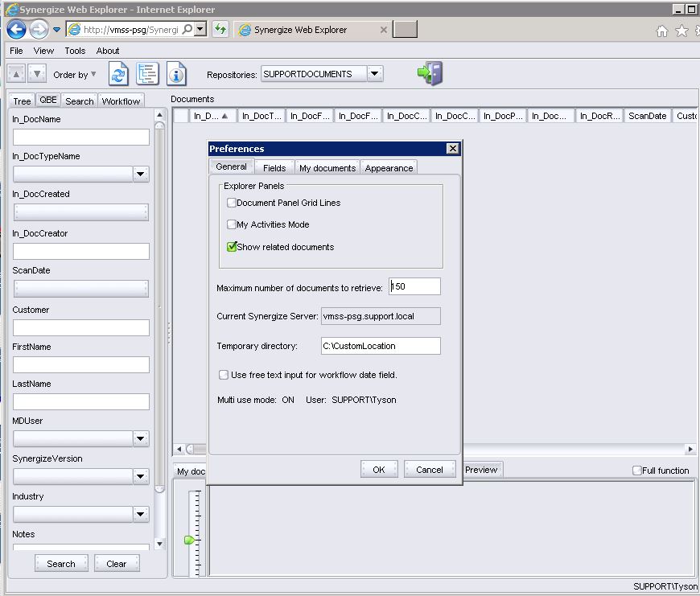Click the In_DocCreator input field

[x=80, y=251]
